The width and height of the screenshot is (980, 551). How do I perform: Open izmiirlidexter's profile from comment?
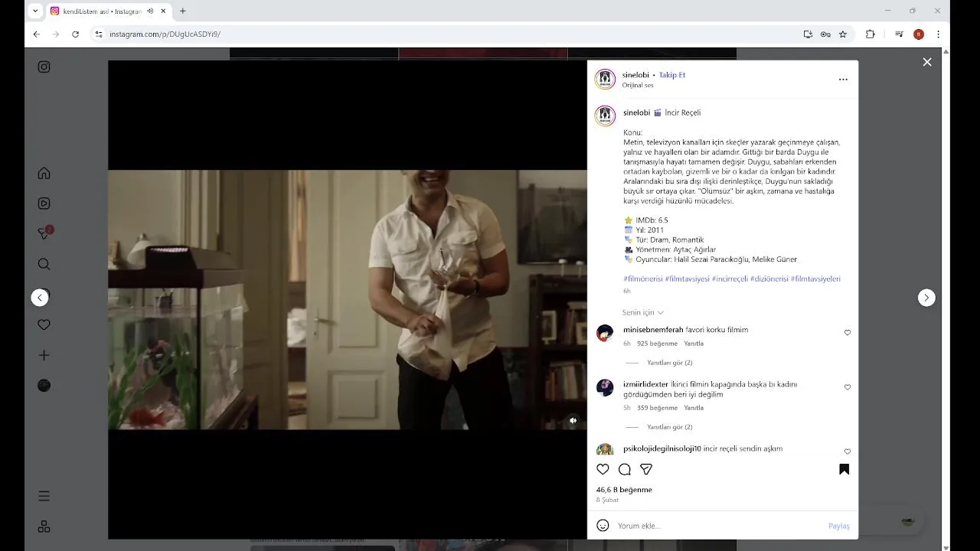[645, 384]
